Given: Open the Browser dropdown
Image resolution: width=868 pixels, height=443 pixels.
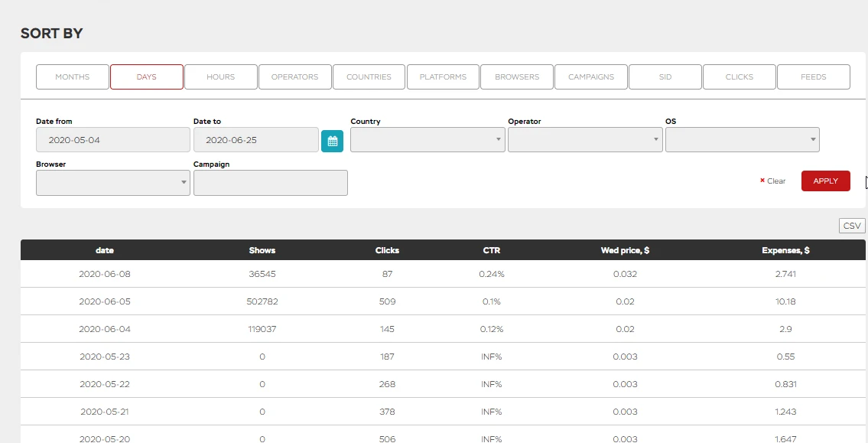Looking at the screenshot, I should (x=113, y=183).
